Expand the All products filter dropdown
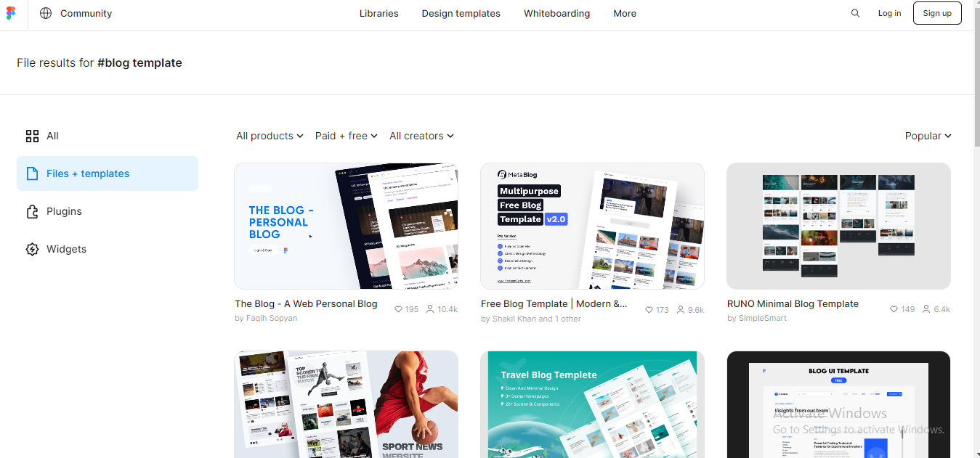The image size is (980, 458). tap(270, 136)
